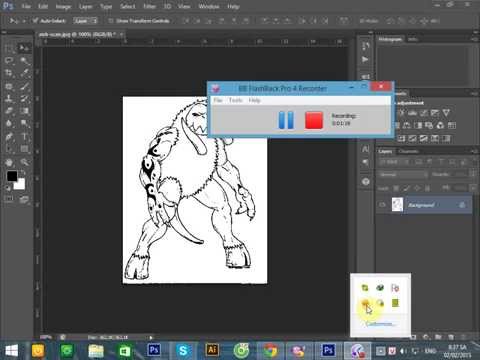The width and height of the screenshot is (480, 360).
Task: Open the Image menu
Action: click(63, 6)
